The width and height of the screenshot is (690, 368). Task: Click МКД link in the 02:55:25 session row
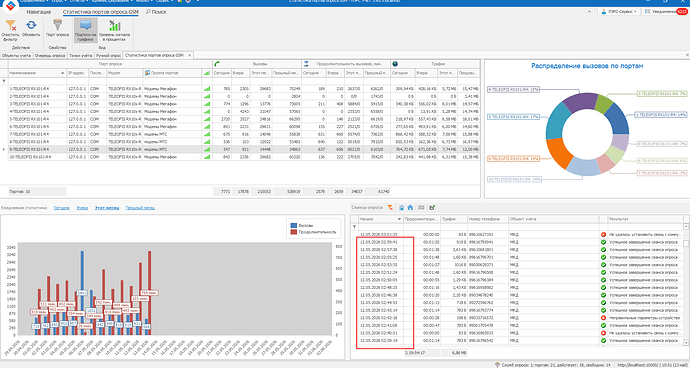tap(514, 257)
